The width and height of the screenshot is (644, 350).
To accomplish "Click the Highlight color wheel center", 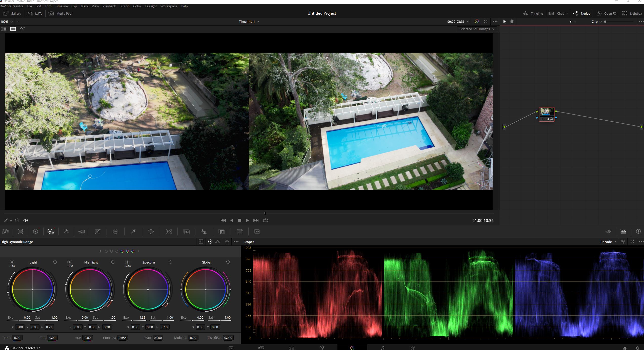I will 90,289.
